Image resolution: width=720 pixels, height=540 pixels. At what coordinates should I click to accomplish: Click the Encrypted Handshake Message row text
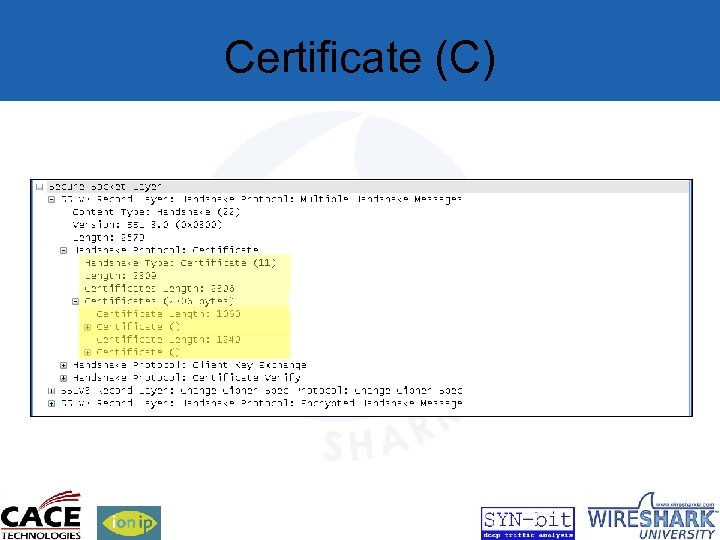coord(261,403)
